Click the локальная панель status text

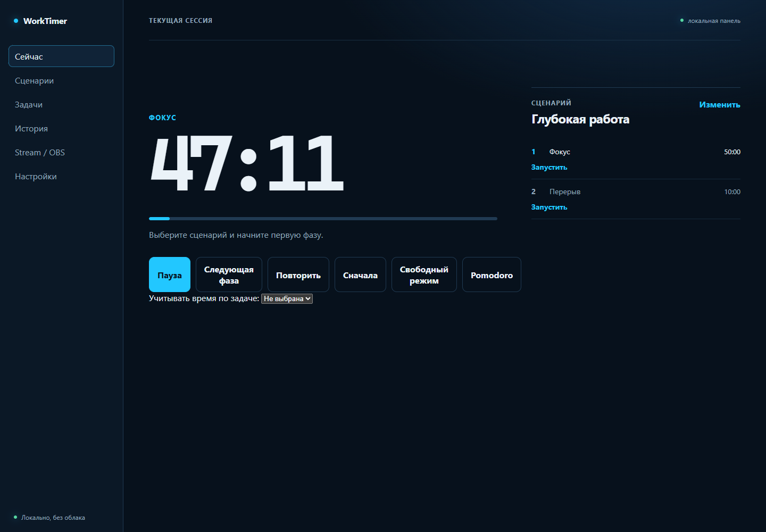click(x=714, y=21)
